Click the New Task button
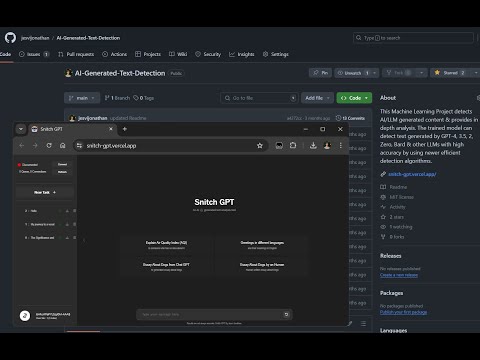480x360 pixels. 45,192
